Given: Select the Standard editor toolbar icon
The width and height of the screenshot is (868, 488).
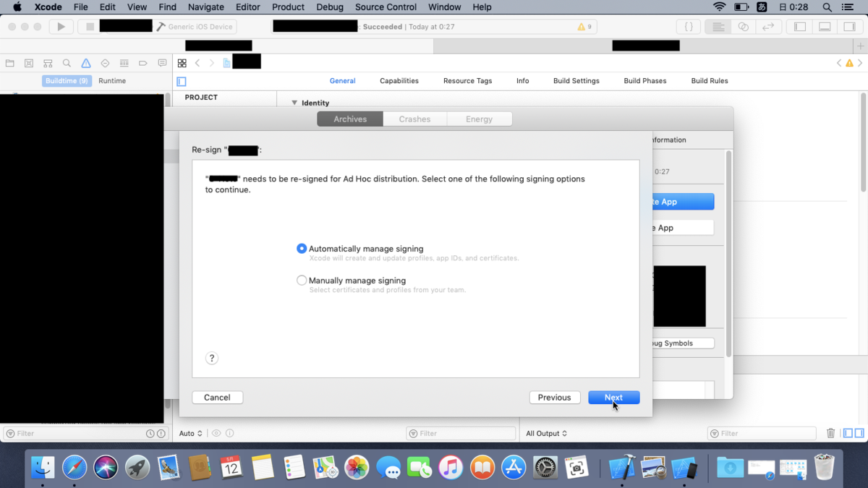Looking at the screenshot, I should pos(718,27).
